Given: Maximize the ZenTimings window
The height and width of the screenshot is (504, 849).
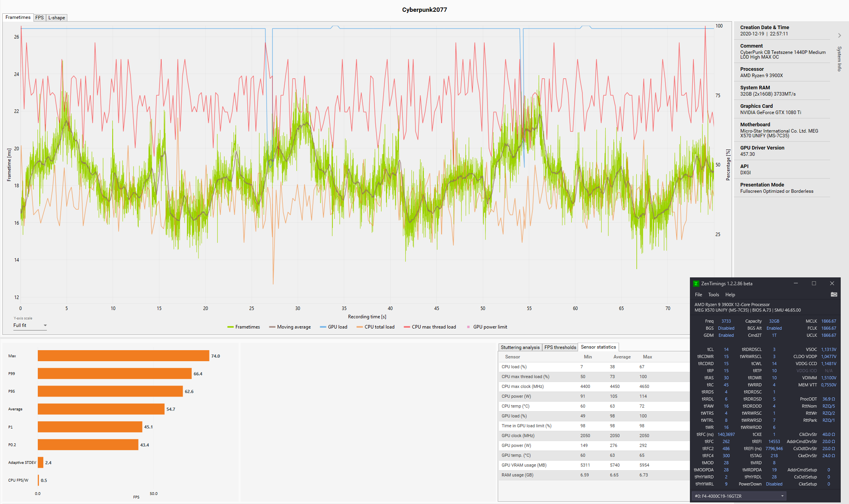Looking at the screenshot, I should [814, 283].
